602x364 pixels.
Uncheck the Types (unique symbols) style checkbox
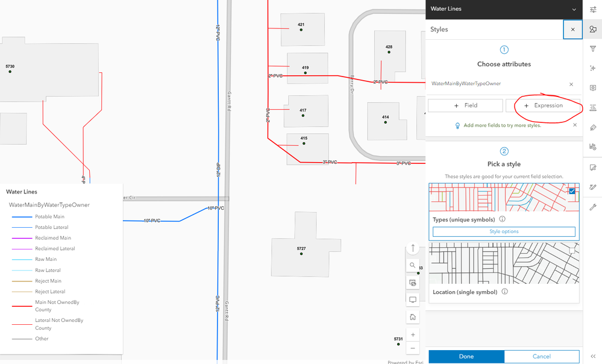pyautogui.click(x=572, y=191)
